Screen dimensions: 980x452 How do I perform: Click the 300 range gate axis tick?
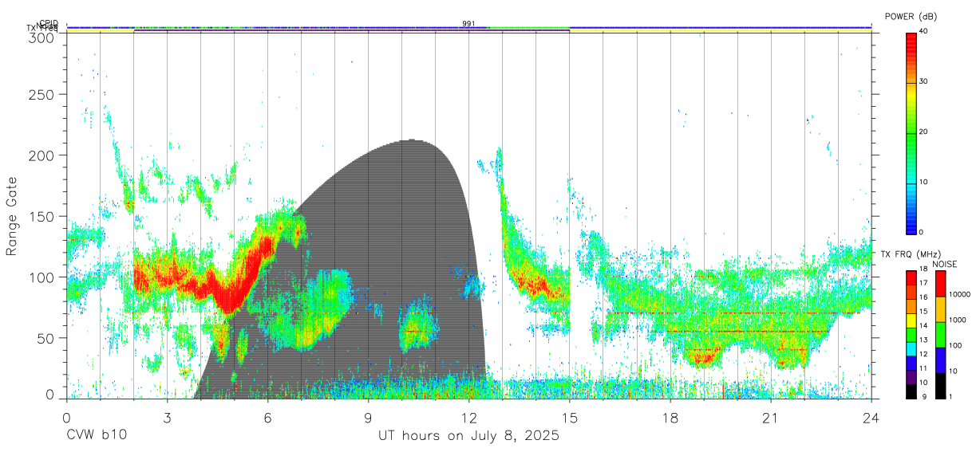tap(42, 37)
